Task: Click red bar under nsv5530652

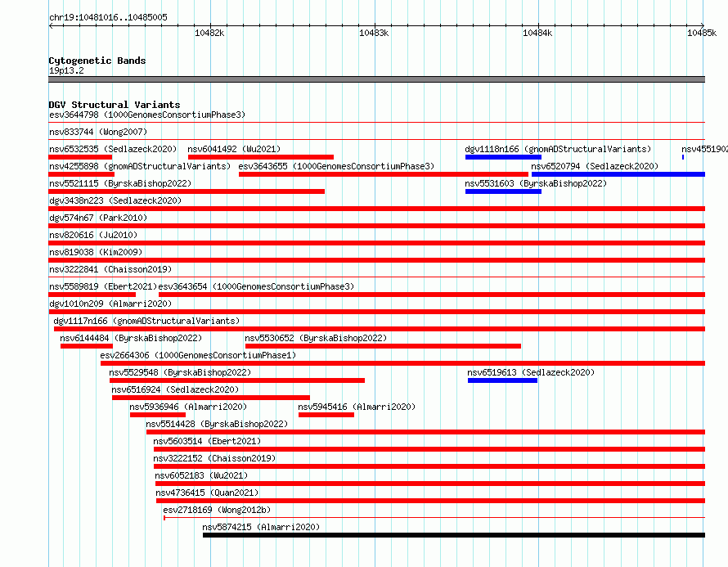Action: coord(383,346)
